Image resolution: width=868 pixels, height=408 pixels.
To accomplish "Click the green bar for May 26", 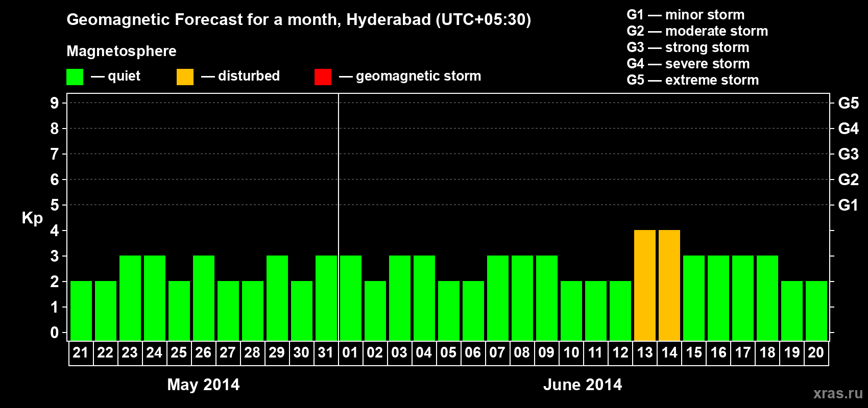I will tap(204, 298).
